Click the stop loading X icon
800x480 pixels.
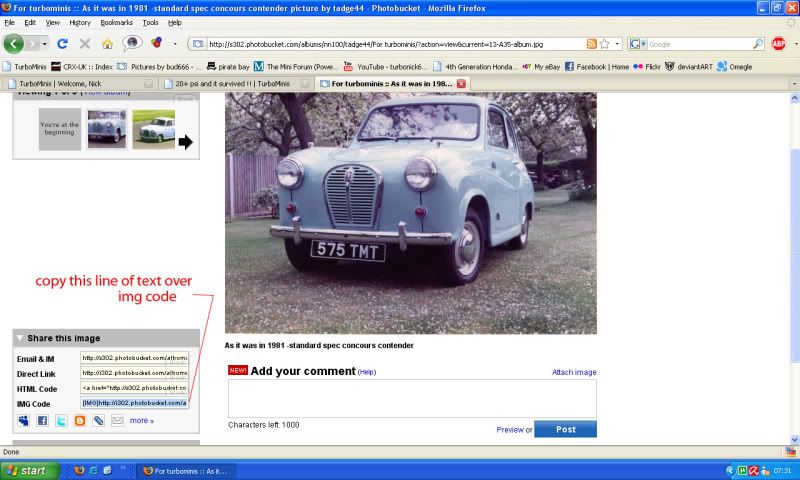(85, 44)
